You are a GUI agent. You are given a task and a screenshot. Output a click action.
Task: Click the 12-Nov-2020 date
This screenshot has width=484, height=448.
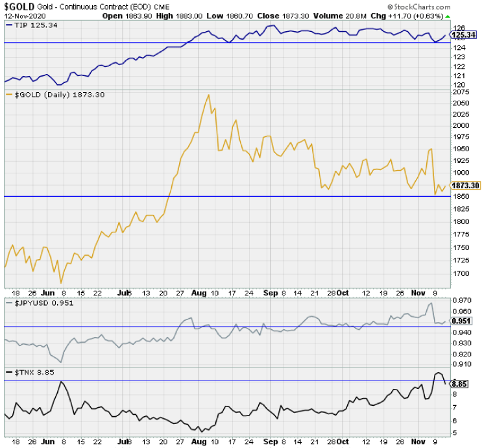(x=25, y=16)
